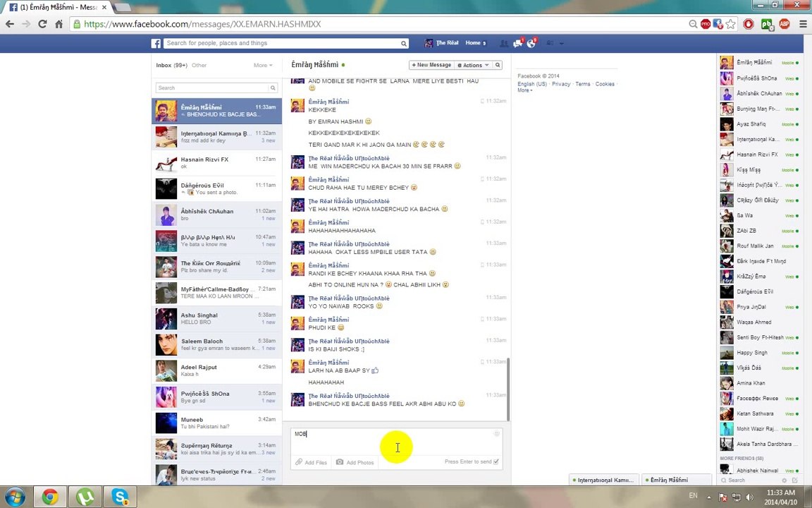Open the Adblock Plus ABP extension
The height and width of the screenshot is (508, 812).
tap(784, 24)
